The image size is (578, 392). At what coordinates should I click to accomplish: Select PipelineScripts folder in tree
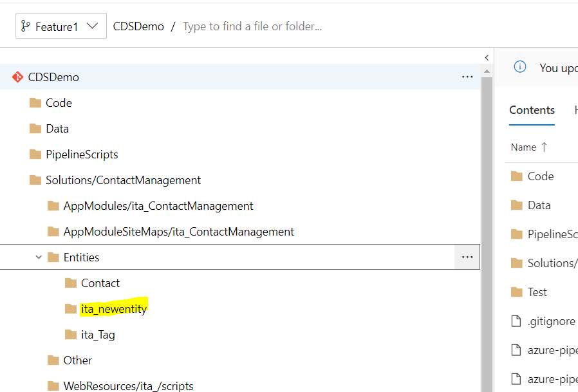tap(82, 154)
